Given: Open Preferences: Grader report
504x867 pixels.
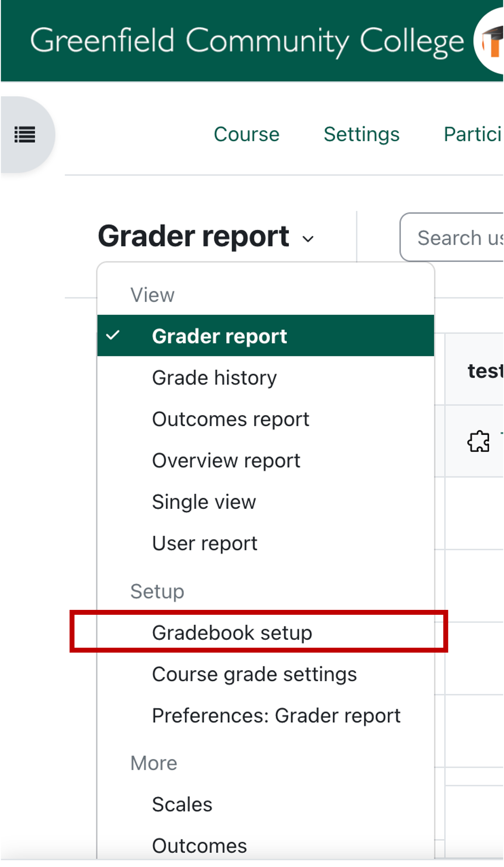Looking at the screenshot, I should pos(276,715).
